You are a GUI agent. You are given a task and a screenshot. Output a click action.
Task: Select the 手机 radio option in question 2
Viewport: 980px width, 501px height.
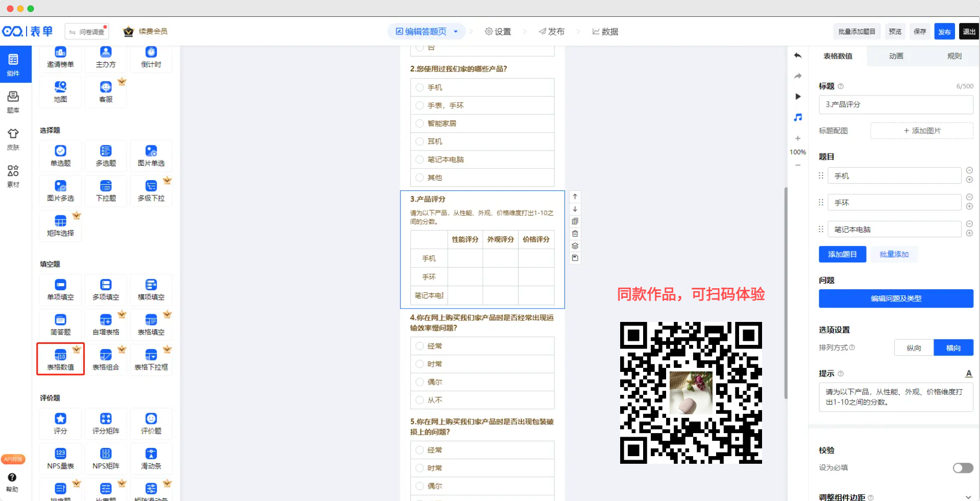pyautogui.click(x=420, y=87)
